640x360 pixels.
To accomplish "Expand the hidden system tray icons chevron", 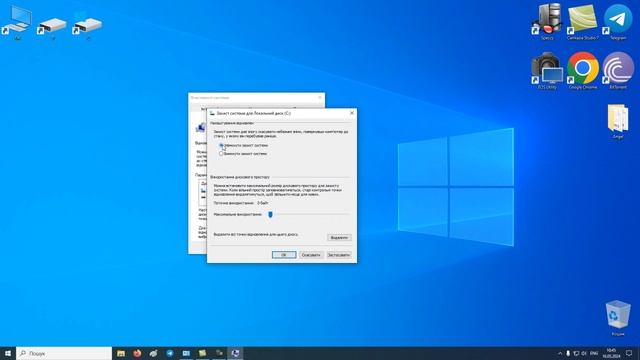I will [560, 353].
